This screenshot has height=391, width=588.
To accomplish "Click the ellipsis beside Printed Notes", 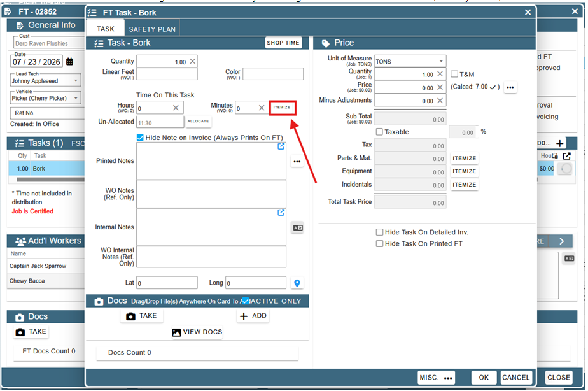I will pos(297,161).
